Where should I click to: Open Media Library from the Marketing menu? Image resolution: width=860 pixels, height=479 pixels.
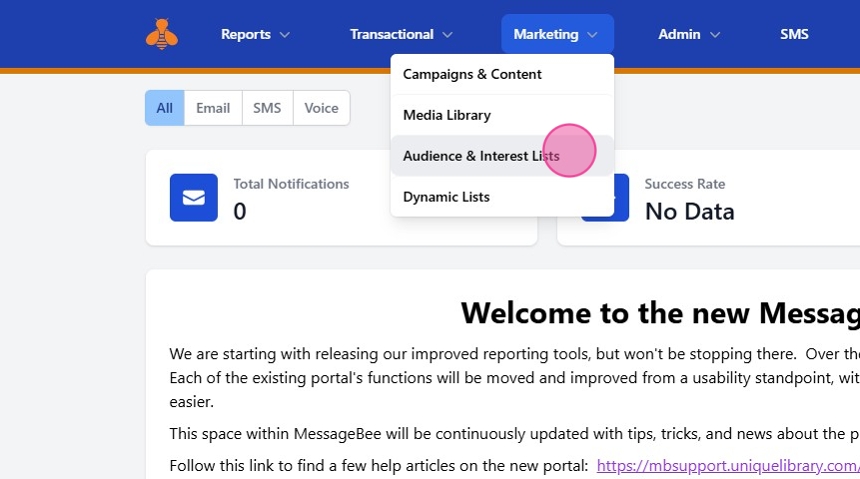point(502,115)
